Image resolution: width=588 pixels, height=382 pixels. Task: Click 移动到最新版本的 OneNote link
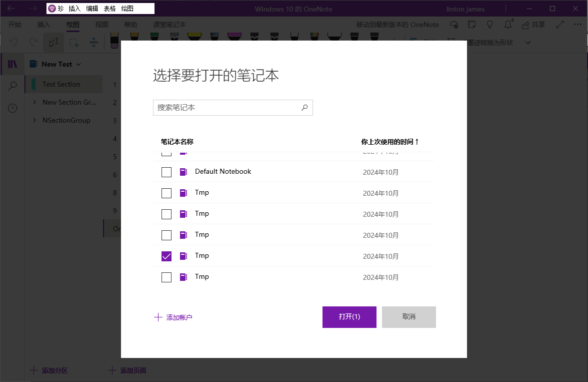[x=397, y=25]
